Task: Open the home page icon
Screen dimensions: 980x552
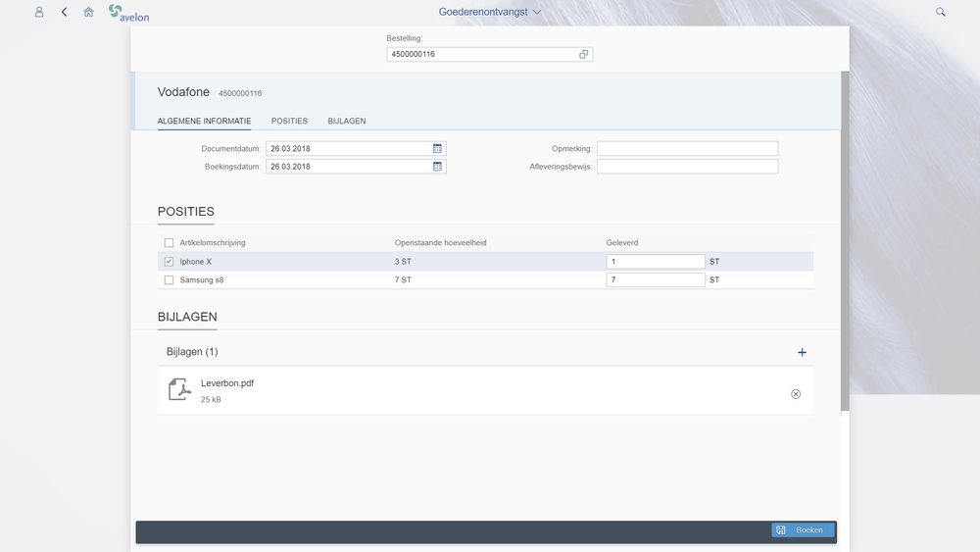Action: tap(89, 12)
